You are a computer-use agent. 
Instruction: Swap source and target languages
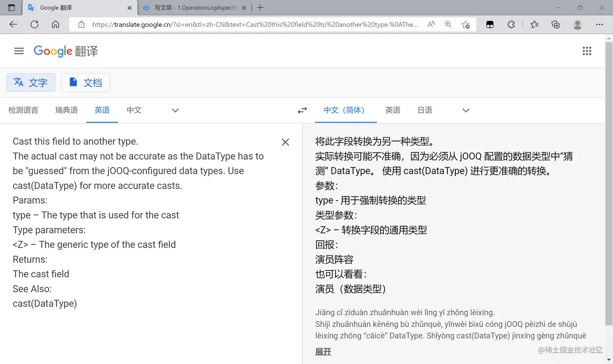pos(302,110)
